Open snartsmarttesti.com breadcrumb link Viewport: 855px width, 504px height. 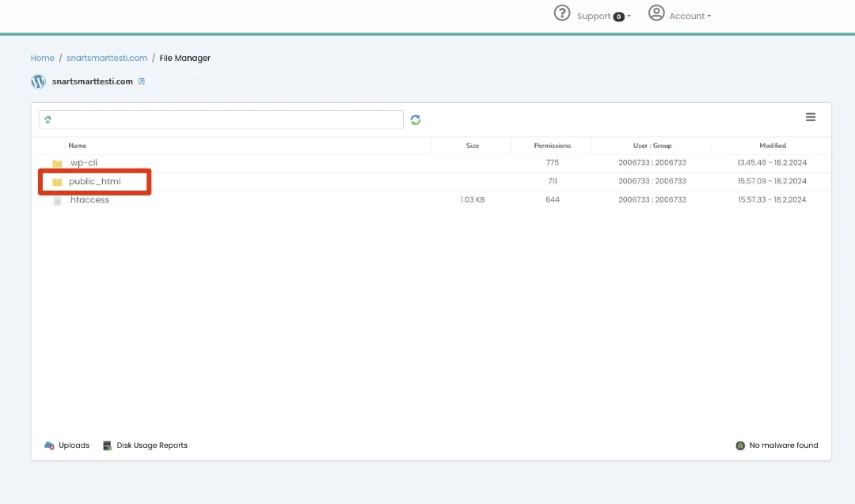click(107, 58)
